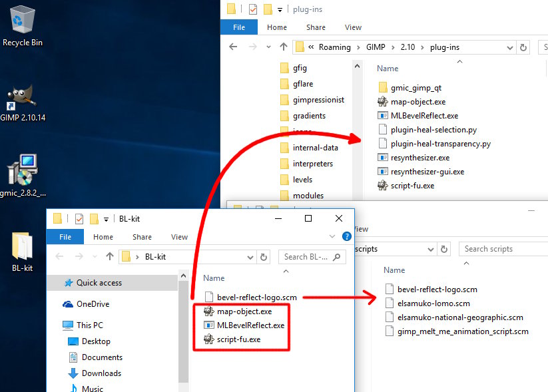The image size is (548, 392).
Task: Refresh the scripts folder view
Action: 444,249
